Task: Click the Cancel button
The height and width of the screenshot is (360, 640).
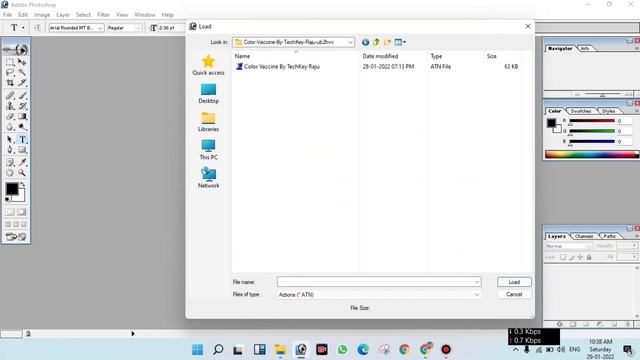Action: pos(514,294)
